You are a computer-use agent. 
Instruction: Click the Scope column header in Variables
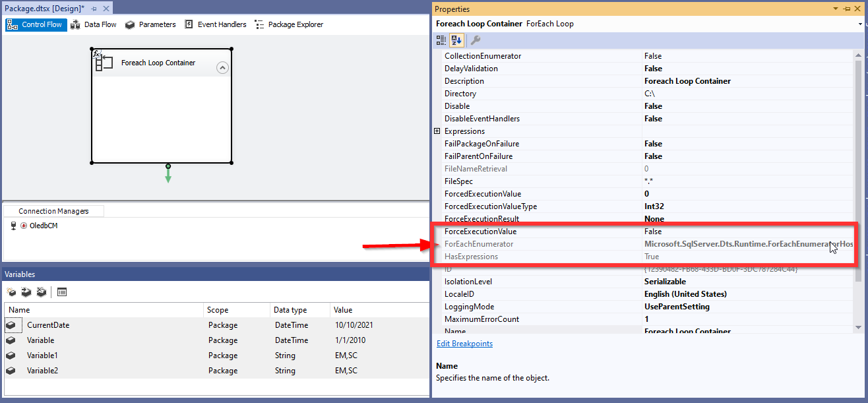pyautogui.click(x=237, y=310)
